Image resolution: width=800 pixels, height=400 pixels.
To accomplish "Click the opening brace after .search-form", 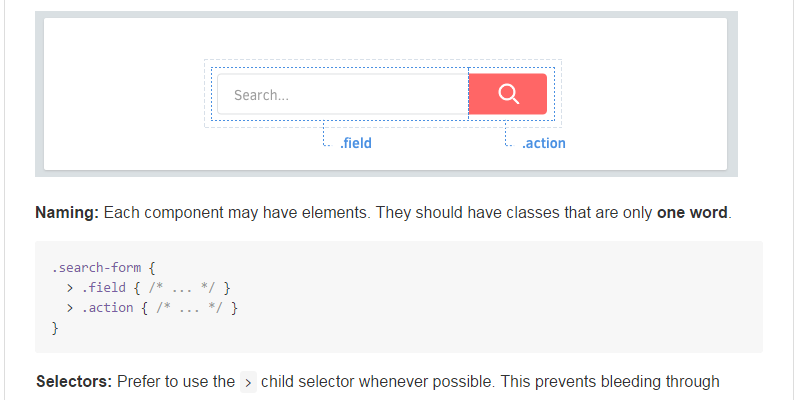I will 152,268.
